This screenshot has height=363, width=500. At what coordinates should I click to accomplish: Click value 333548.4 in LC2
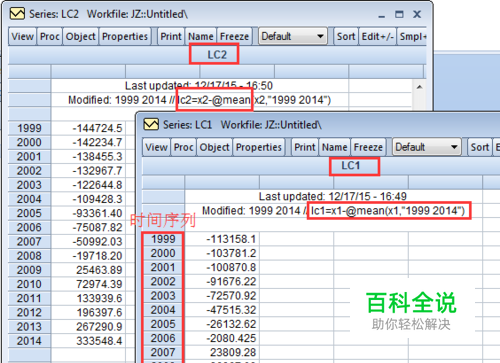[x=99, y=341]
